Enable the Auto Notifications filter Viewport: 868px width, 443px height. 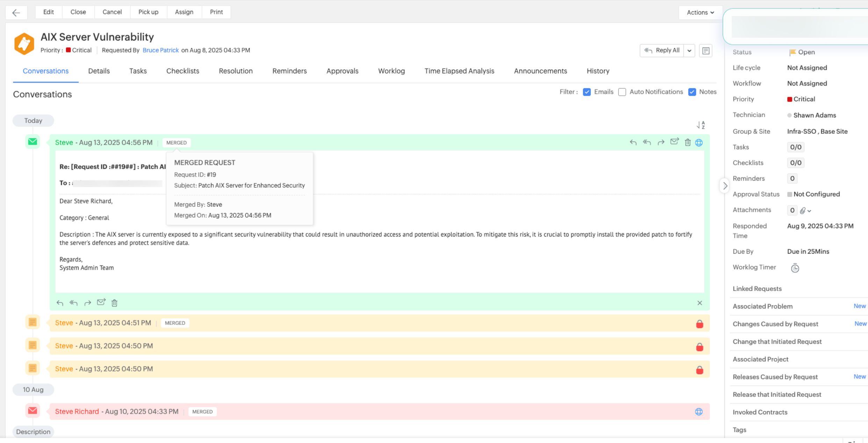click(x=622, y=92)
